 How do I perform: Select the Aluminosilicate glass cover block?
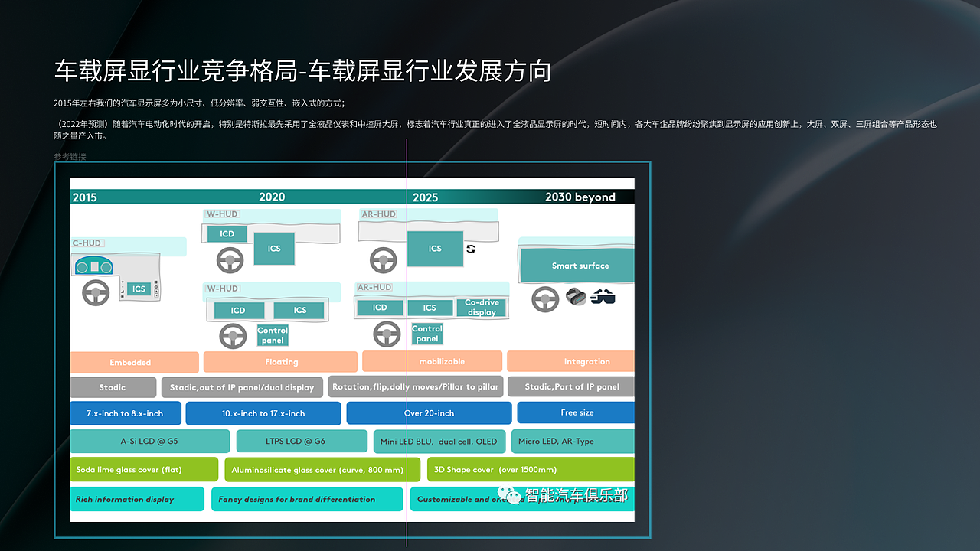322,470
